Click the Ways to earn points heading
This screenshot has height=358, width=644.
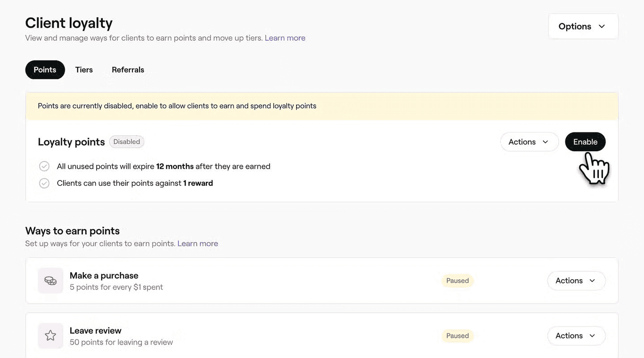coord(72,231)
